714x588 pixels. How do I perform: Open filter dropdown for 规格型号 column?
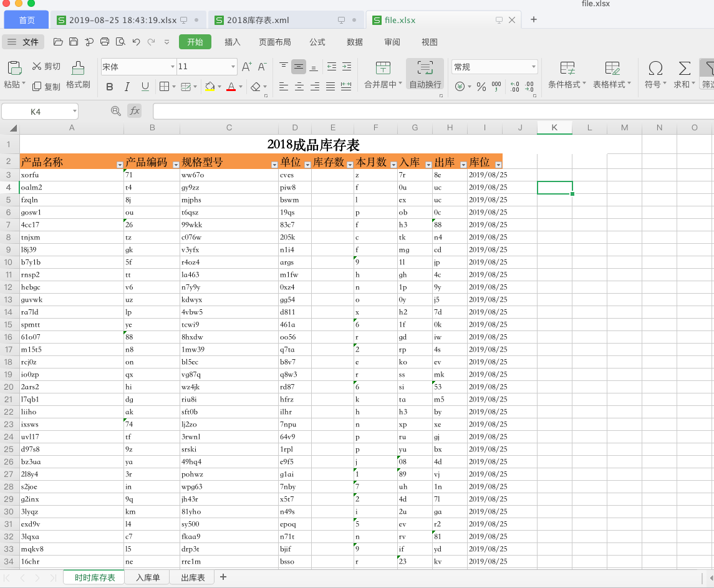click(x=274, y=165)
